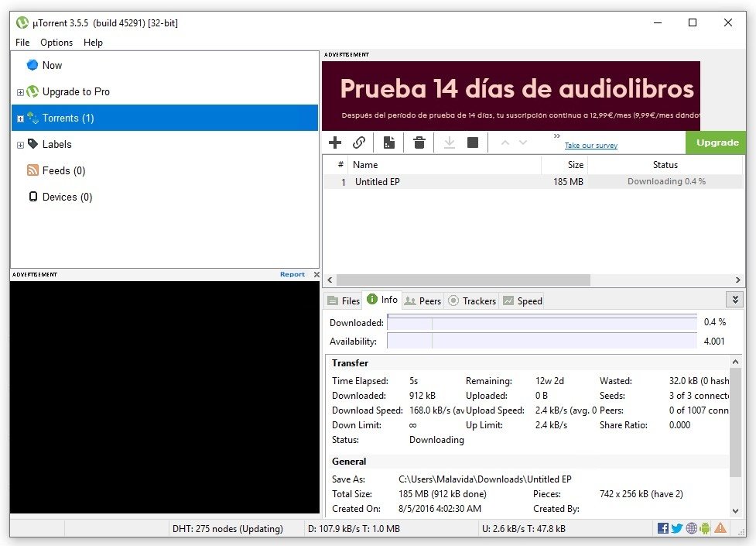Click the Report link above the ad
This screenshot has width=756, height=546.
pyautogui.click(x=292, y=274)
